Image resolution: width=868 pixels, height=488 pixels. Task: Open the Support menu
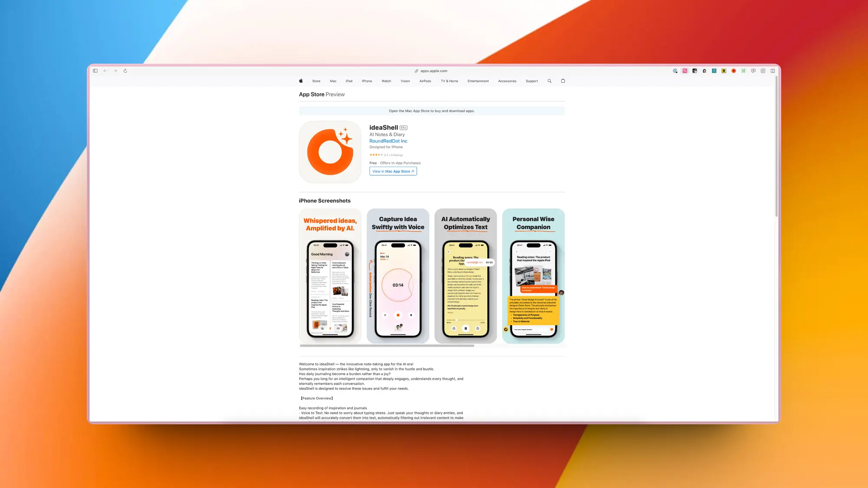click(532, 81)
